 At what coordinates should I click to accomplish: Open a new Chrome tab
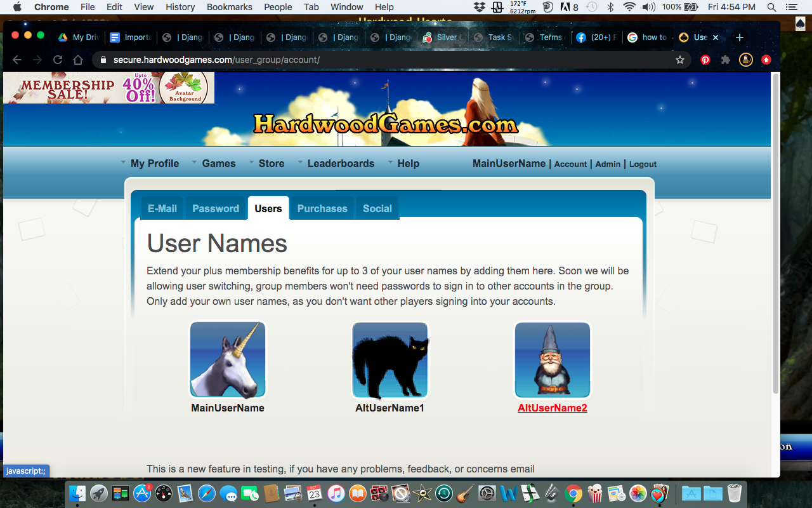[739, 37]
